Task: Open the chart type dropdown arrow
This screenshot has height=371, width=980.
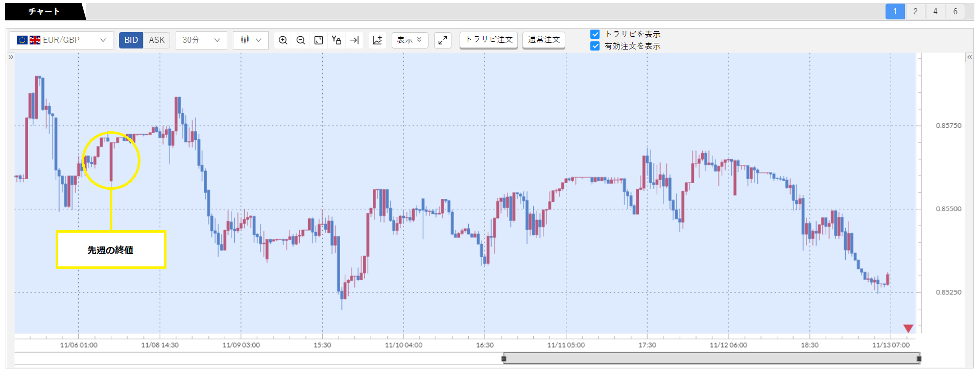Action: pyautogui.click(x=258, y=40)
